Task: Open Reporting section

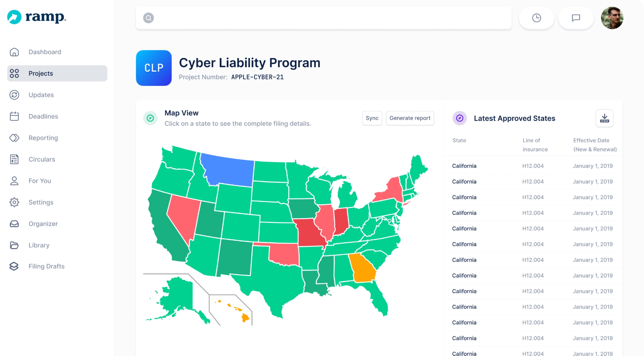Action: tap(42, 138)
